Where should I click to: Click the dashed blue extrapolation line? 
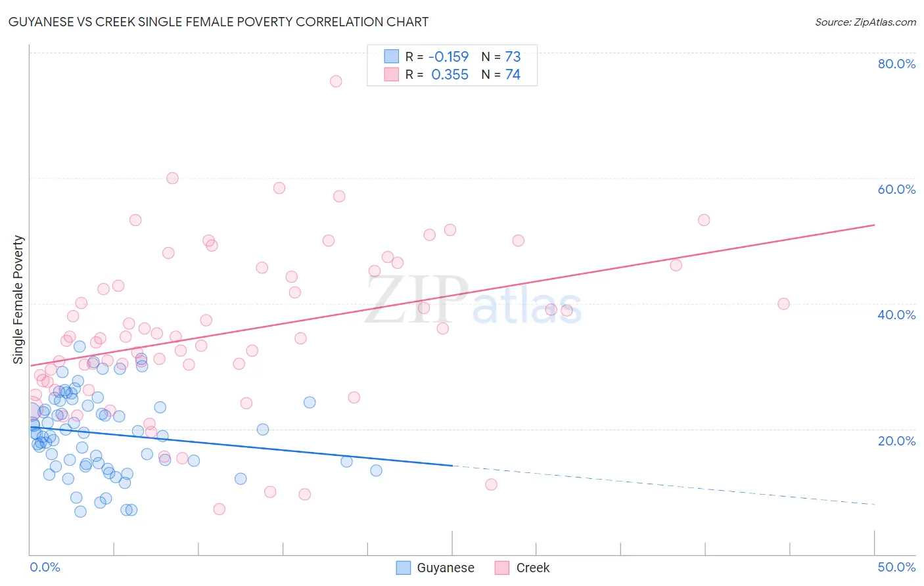pyautogui.click(x=664, y=485)
